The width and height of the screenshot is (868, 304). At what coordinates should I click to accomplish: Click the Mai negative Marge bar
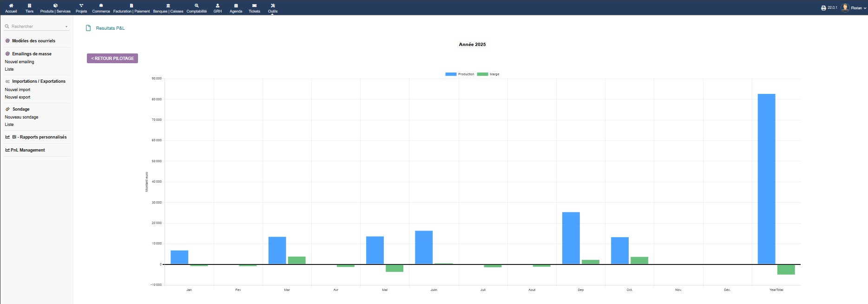(395, 268)
